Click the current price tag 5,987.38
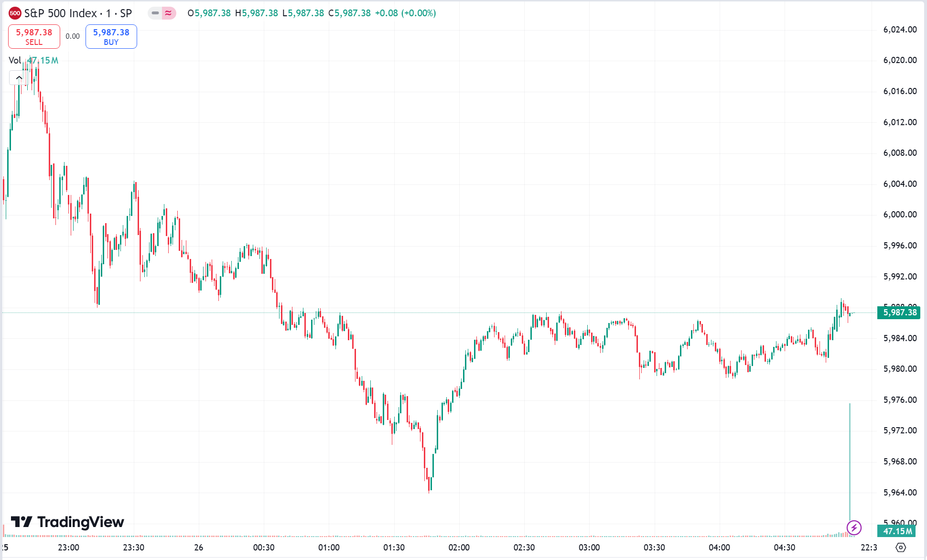 coord(898,313)
